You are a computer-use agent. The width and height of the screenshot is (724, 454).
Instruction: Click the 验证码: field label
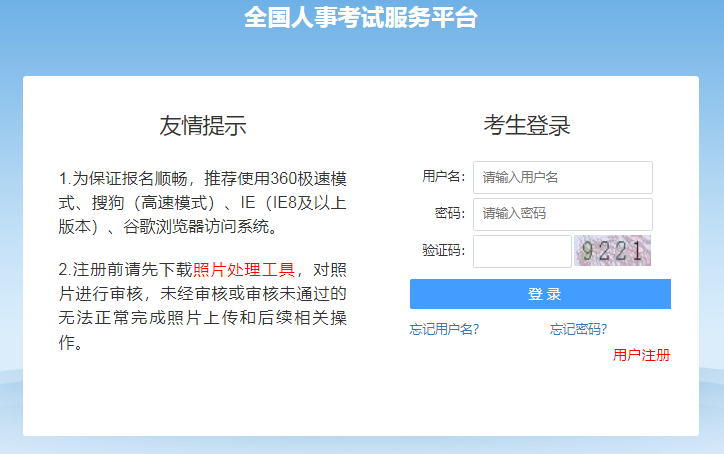(443, 251)
